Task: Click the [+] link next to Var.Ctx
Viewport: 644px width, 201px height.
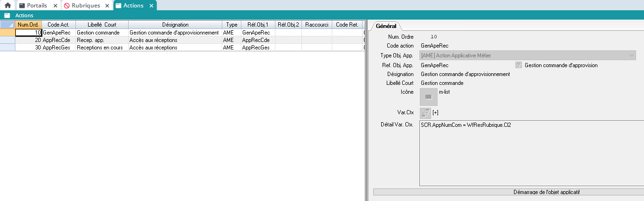Action: [x=435, y=112]
